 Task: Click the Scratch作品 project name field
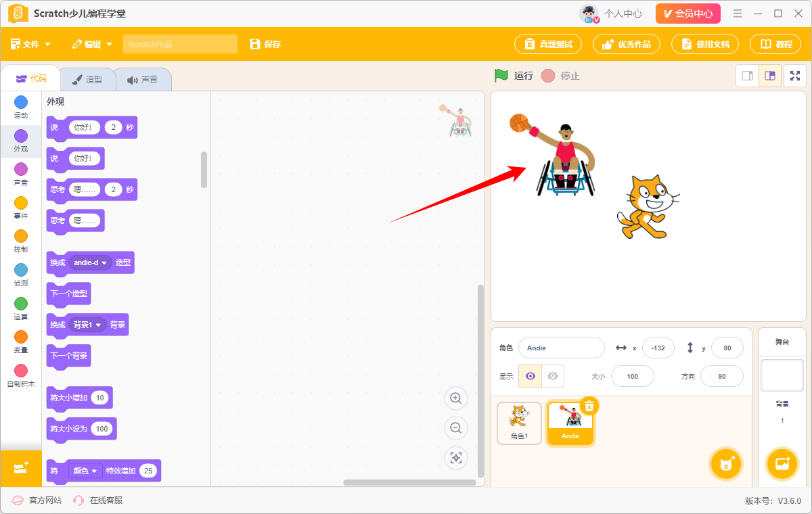[x=180, y=44]
